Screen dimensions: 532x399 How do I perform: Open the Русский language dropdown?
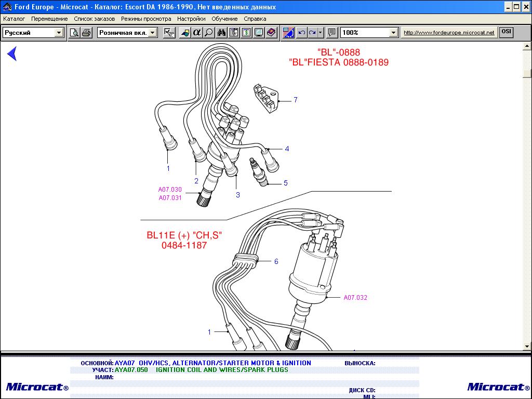tap(59, 33)
